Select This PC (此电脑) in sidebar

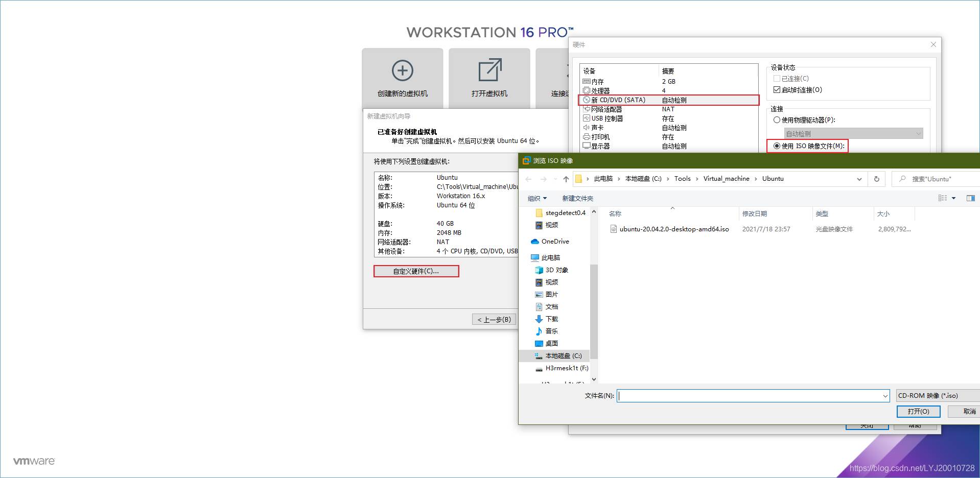pos(546,257)
